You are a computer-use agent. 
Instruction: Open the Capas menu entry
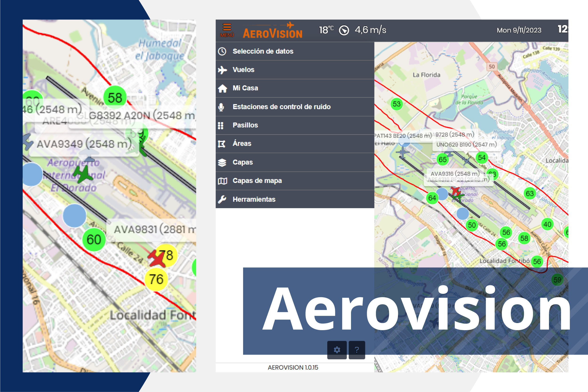pyautogui.click(x=295, y=162)
